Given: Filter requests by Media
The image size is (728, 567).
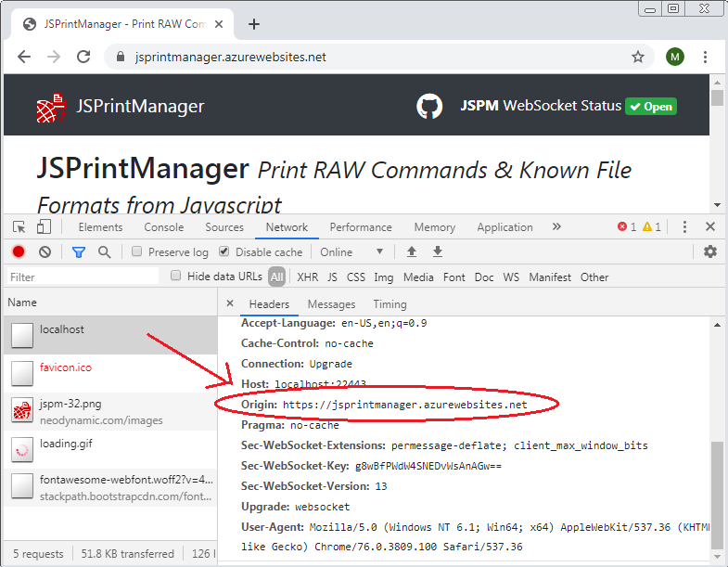Looking at the screenshot, I should [x=418, y=277].
